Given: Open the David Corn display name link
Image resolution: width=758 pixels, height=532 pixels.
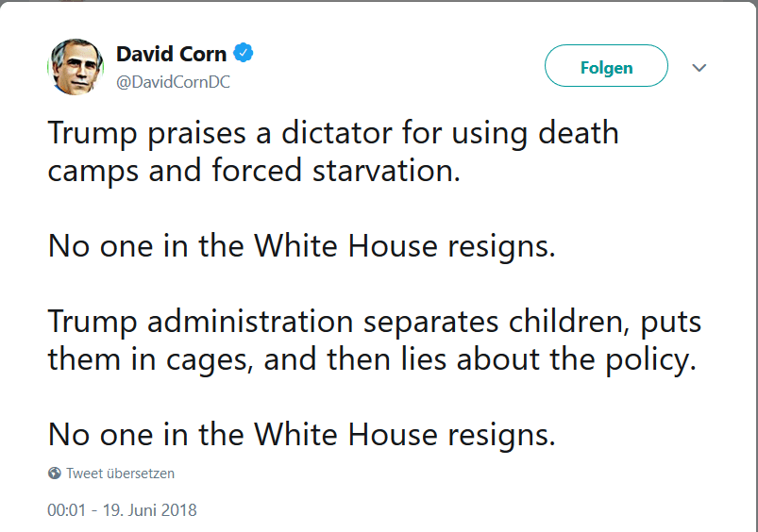Looking at the screenshot, I should click(172, 54).
